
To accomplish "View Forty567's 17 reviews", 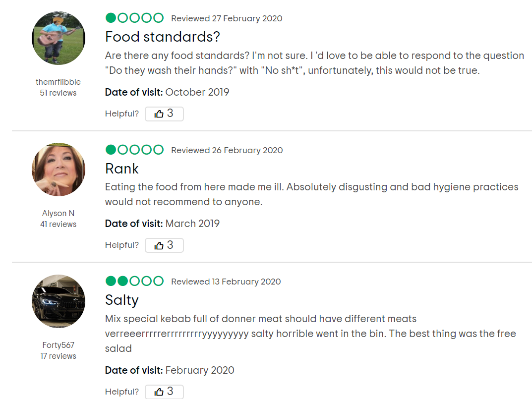I will point(59,355).
